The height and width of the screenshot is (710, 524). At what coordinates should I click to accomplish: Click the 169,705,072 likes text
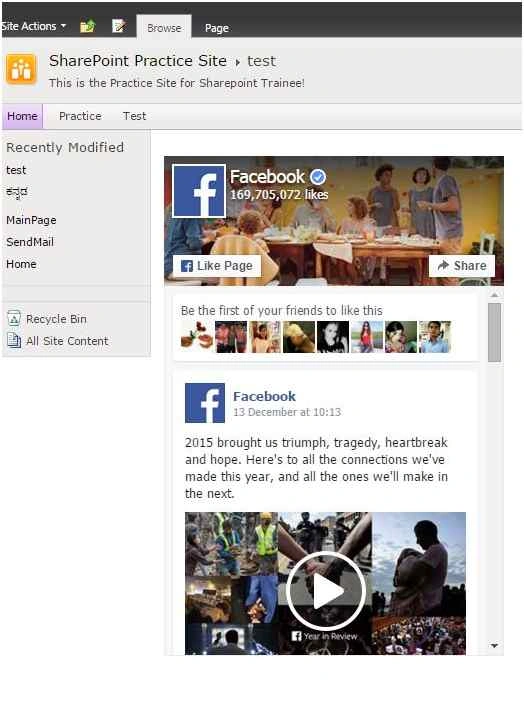279,195
